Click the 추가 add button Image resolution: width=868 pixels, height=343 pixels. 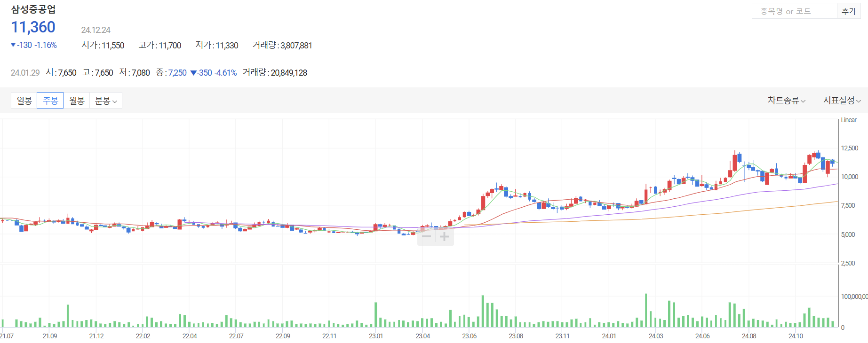coord(849,11)
